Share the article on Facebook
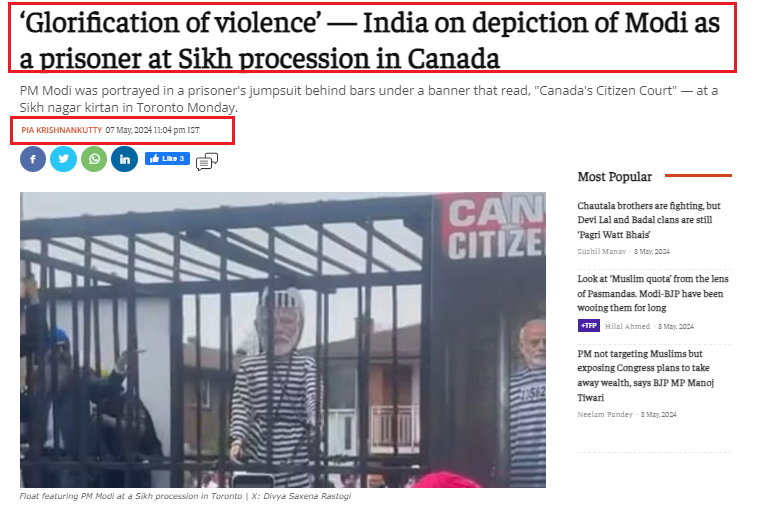760x505 pixels. (33, 159)
